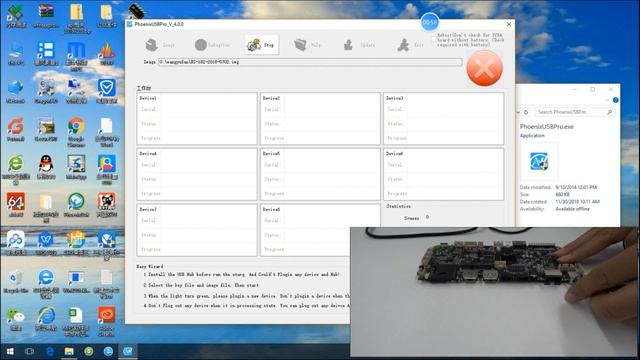The height and width of the screenshot is (360, 640).
Task: Click the Image toolbar button
Action: click(160, 45)
